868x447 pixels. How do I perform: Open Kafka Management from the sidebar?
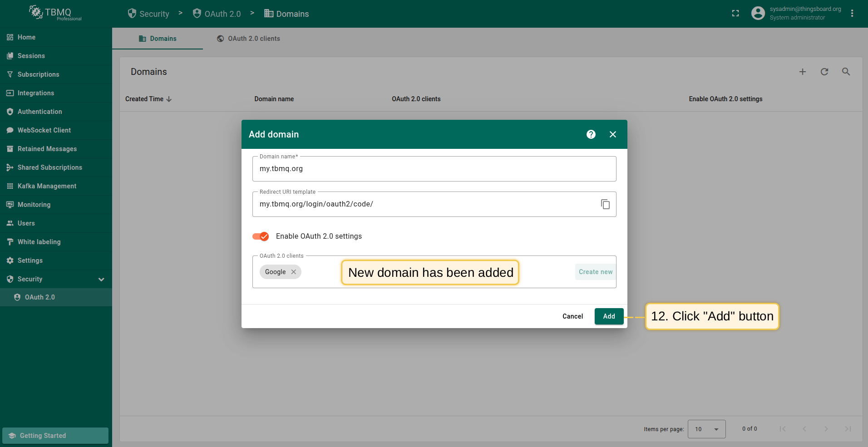point(47,186)
